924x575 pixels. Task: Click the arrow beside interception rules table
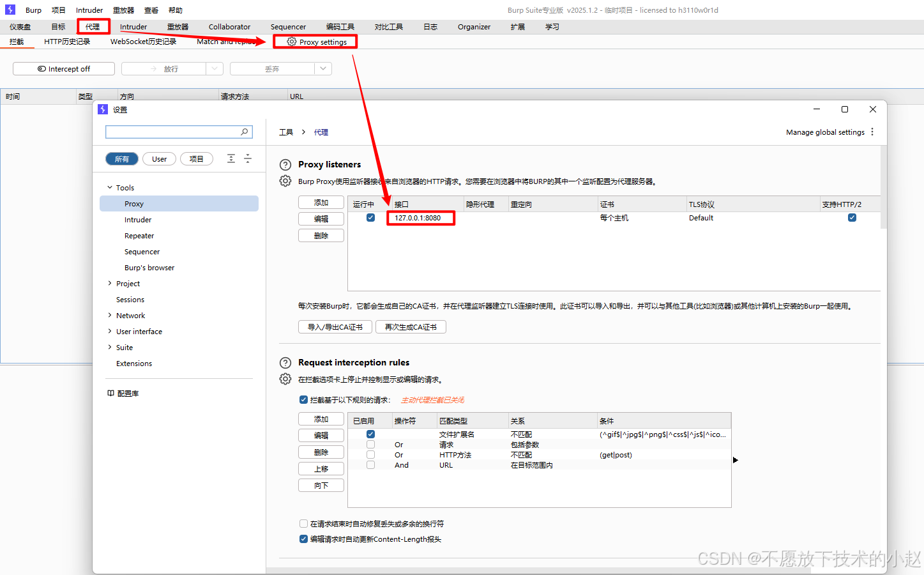[736, 460]
